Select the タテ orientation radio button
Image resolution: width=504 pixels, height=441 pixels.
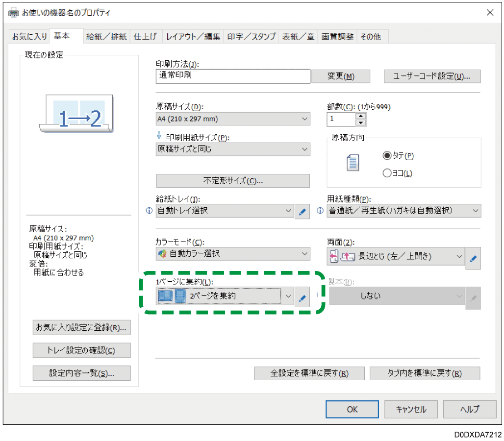click(x=387, y=155)
